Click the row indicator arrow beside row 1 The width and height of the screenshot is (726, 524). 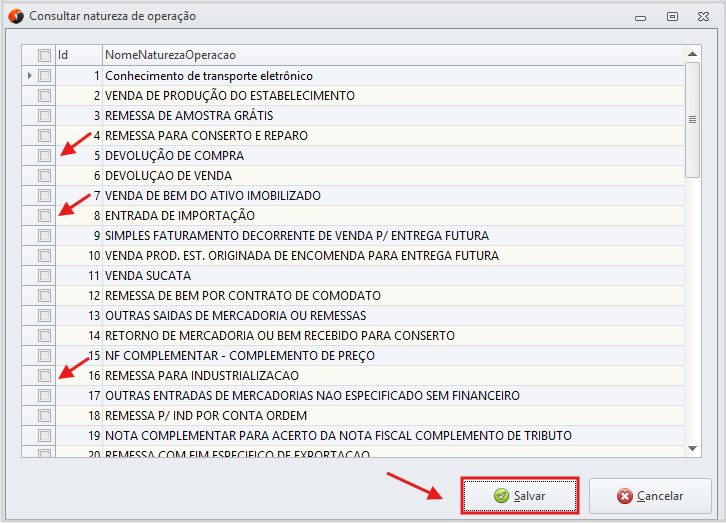coord(30,75)
